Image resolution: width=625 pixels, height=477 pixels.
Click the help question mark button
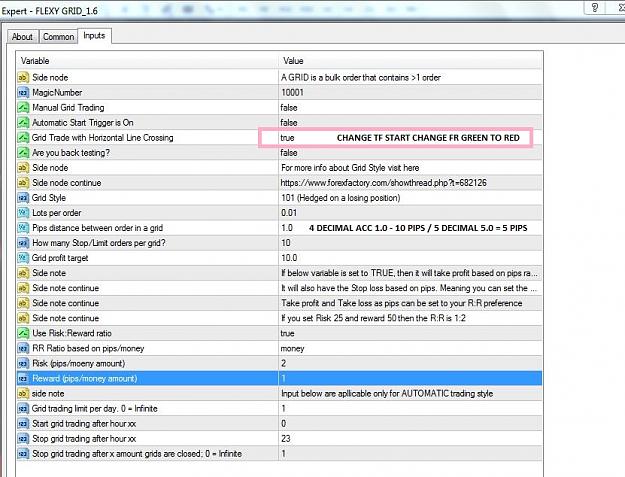(595, 8)
